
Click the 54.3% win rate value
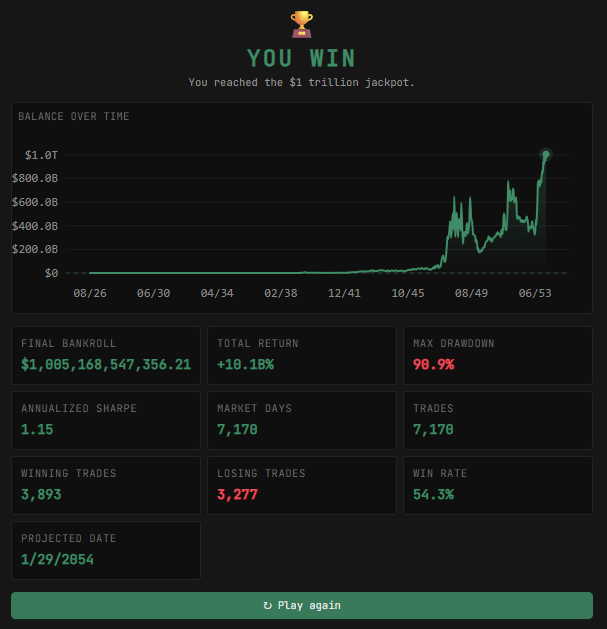(434, 494)
